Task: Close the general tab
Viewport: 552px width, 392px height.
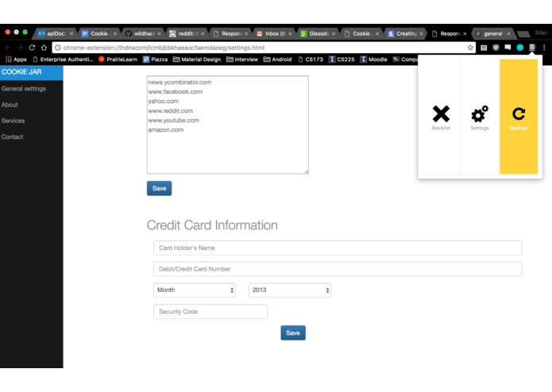Action: click(x=508, y=34)
